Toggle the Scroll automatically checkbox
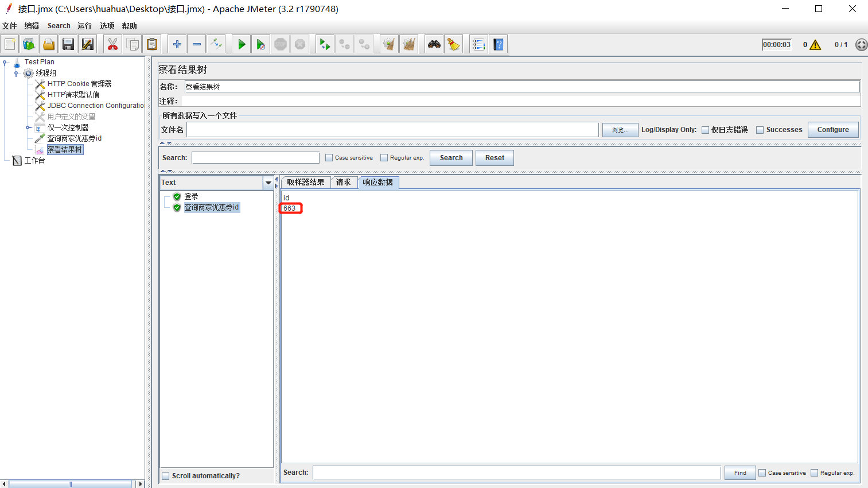 click(166, 476)
